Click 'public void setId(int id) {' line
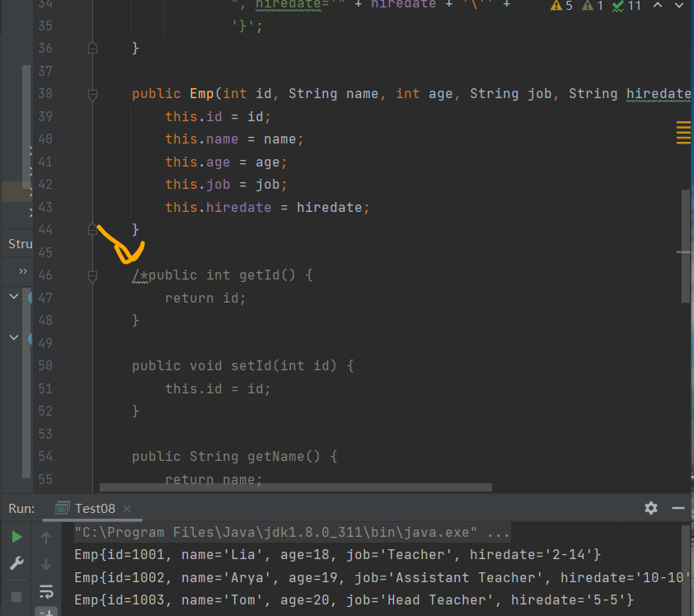The width and height of the screenshot is (694, 616). tap(243, 366)
